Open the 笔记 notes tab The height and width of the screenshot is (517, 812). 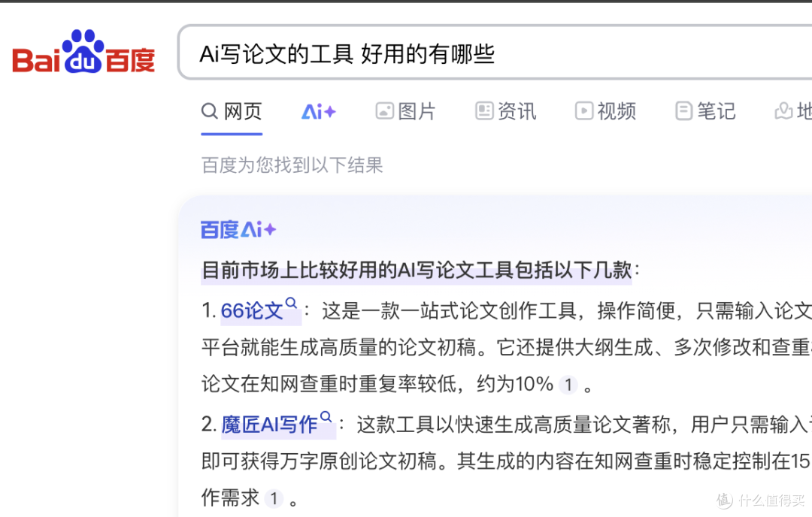(x=705, y=111)
